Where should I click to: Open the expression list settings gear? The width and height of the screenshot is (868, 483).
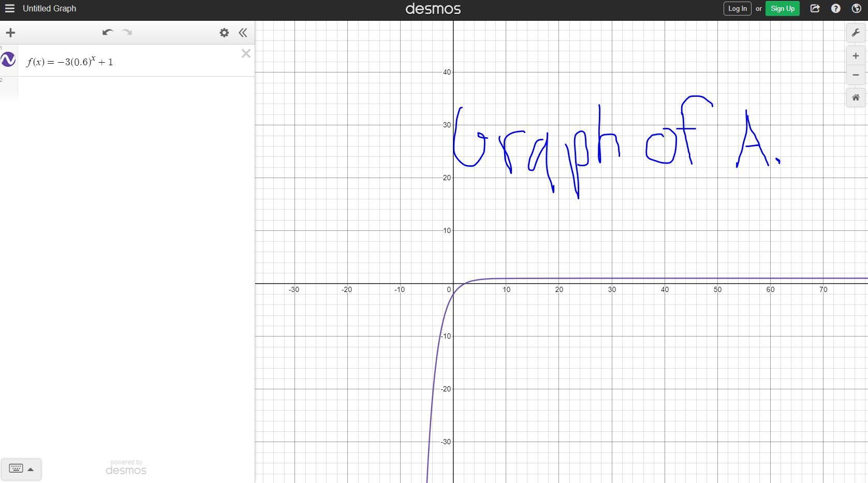(x=224, y=33)
